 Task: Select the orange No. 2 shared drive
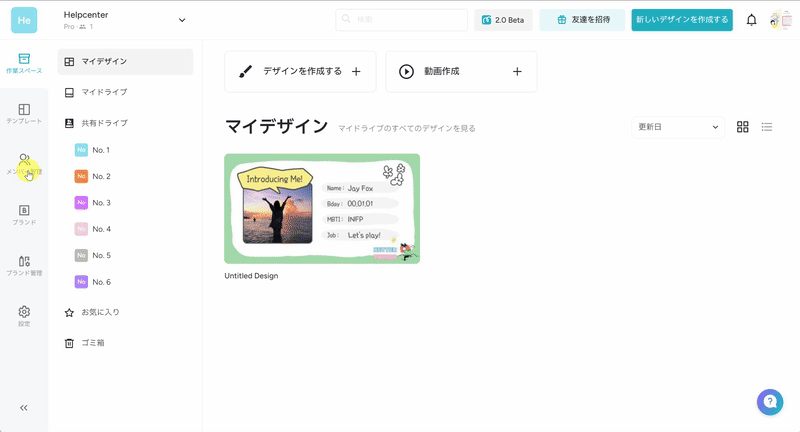coord(100,176)
